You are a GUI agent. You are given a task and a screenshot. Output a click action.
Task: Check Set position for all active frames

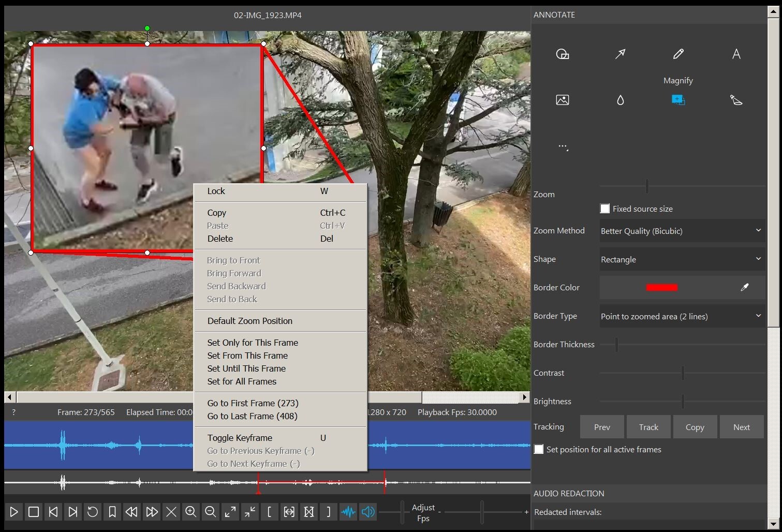click(539, 449)
